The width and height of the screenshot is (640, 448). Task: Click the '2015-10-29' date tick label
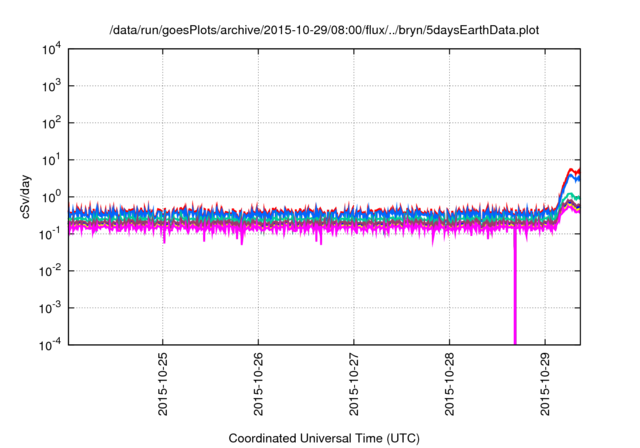point(545,384)
